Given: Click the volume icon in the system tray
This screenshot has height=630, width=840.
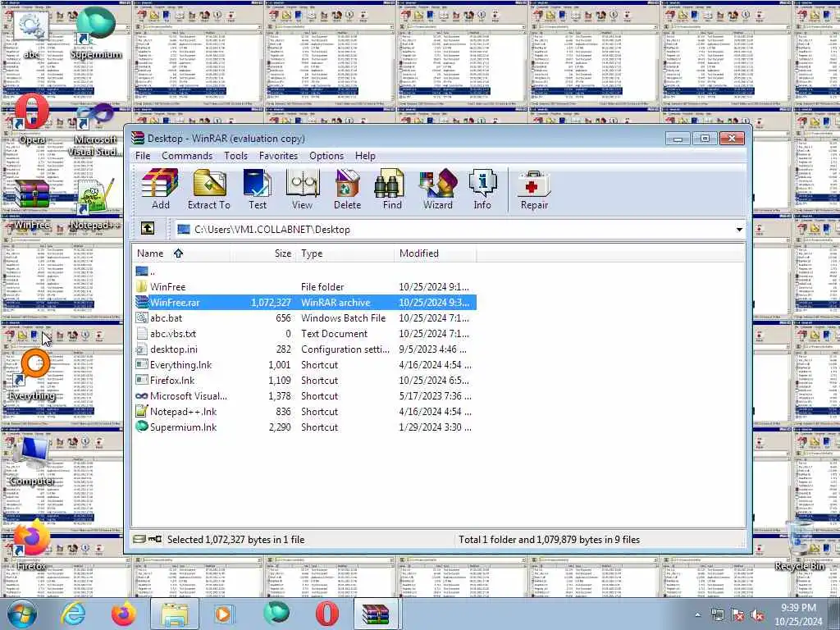Looking at the screenshot, I should 757,615.
